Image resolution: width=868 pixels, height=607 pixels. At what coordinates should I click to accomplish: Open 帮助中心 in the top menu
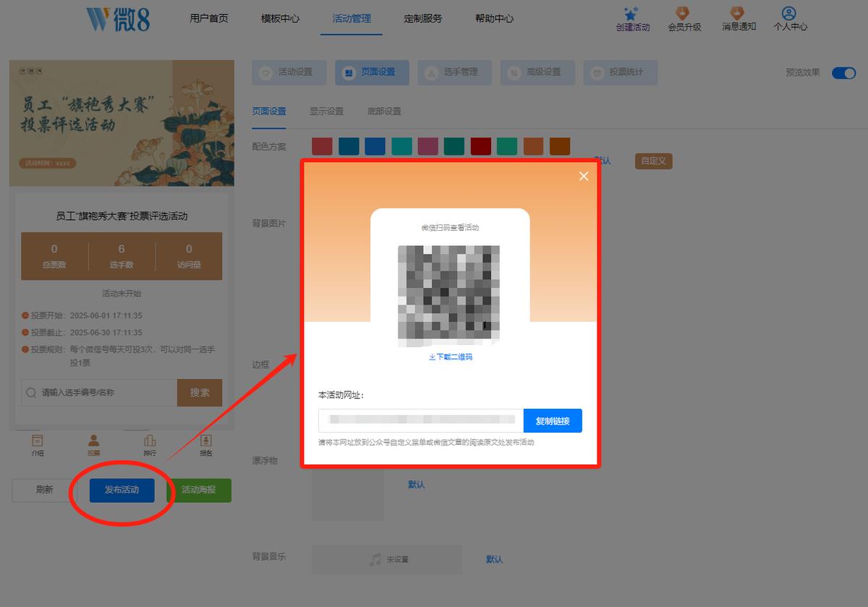point(495,19)
